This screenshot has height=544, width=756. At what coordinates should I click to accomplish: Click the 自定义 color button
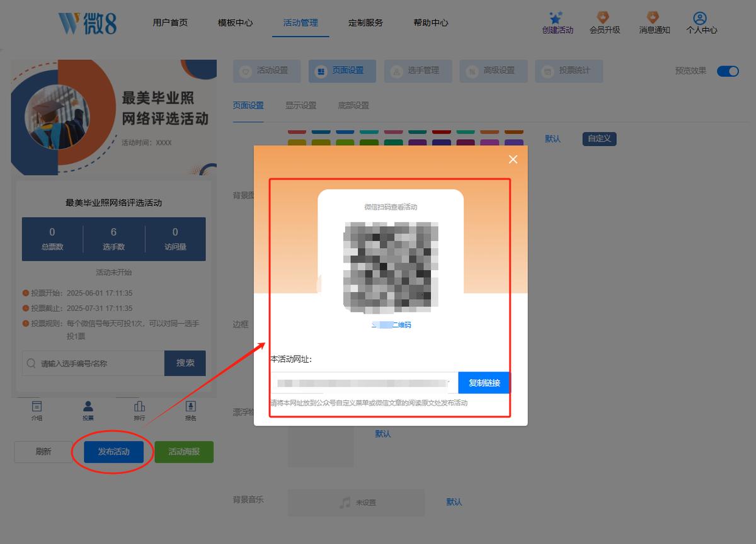[599, 139]
